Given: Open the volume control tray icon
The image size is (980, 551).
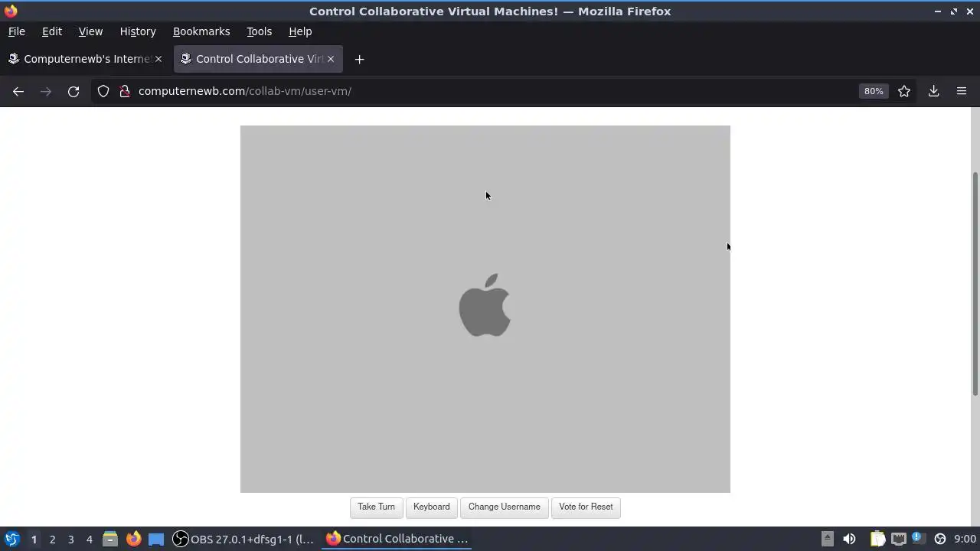Looking at the screenshot, I should tap(849, 539).
